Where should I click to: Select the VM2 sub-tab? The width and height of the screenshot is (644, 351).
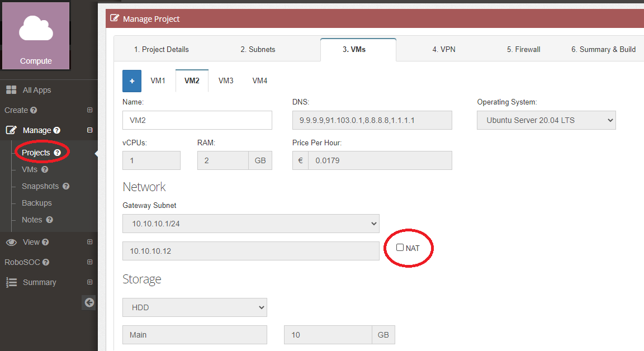pos(192,80)
